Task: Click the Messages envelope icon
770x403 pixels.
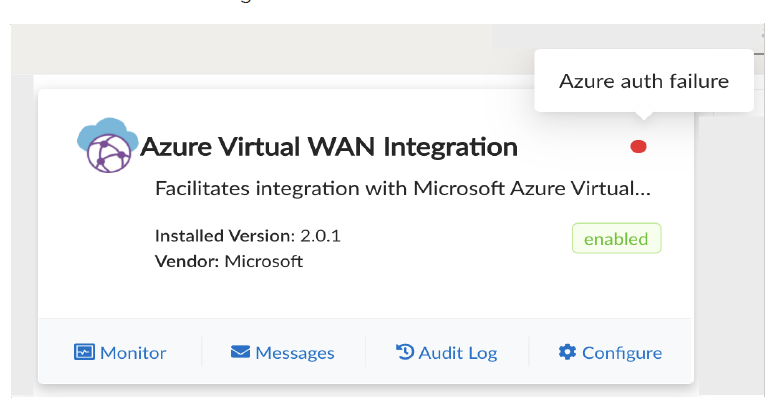Action: [x=240, y=352]
